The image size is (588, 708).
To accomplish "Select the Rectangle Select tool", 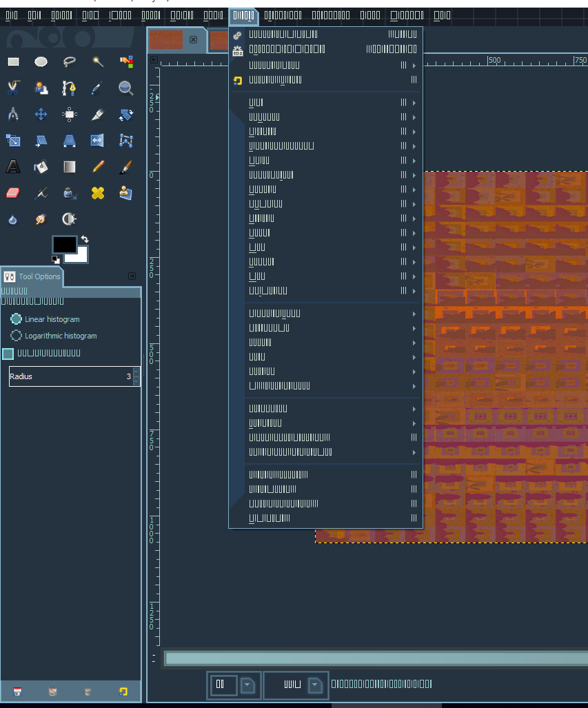I will [13, 62].
